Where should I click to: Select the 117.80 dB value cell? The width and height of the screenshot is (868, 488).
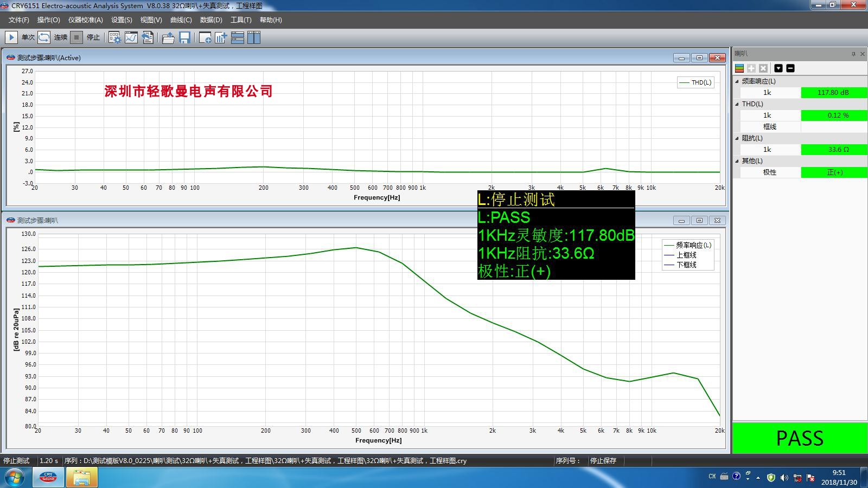coord(834,93)
